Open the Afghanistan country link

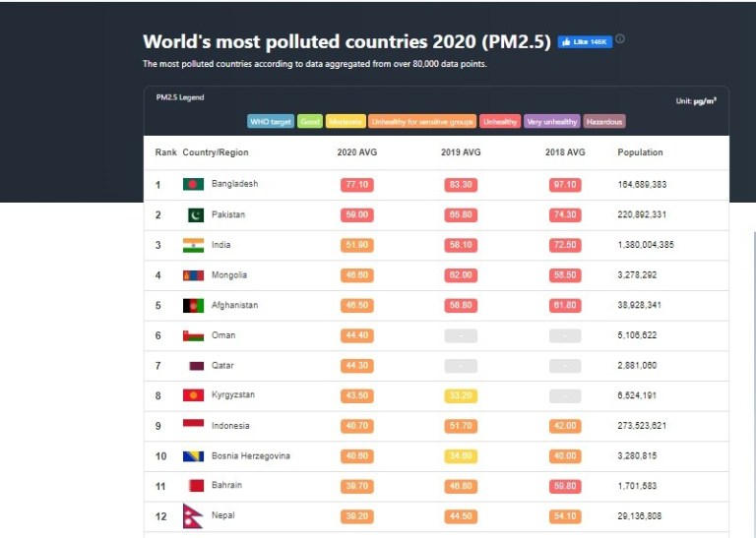tap(234, 306)
